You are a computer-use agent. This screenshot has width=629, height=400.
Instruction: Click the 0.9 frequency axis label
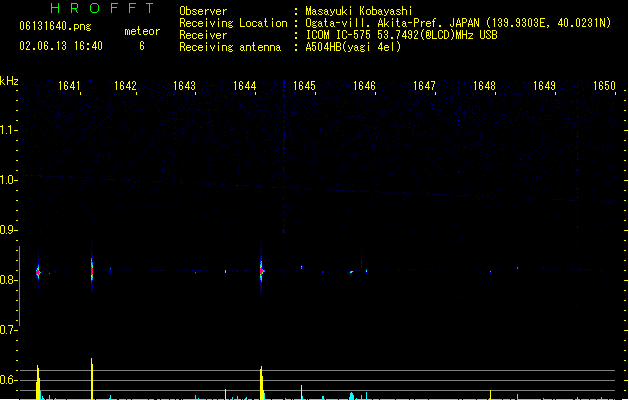click(x=8, y=230)
